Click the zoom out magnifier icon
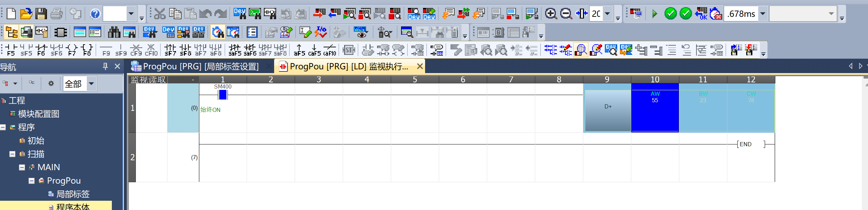868x210 pixels. click(566, 14)
